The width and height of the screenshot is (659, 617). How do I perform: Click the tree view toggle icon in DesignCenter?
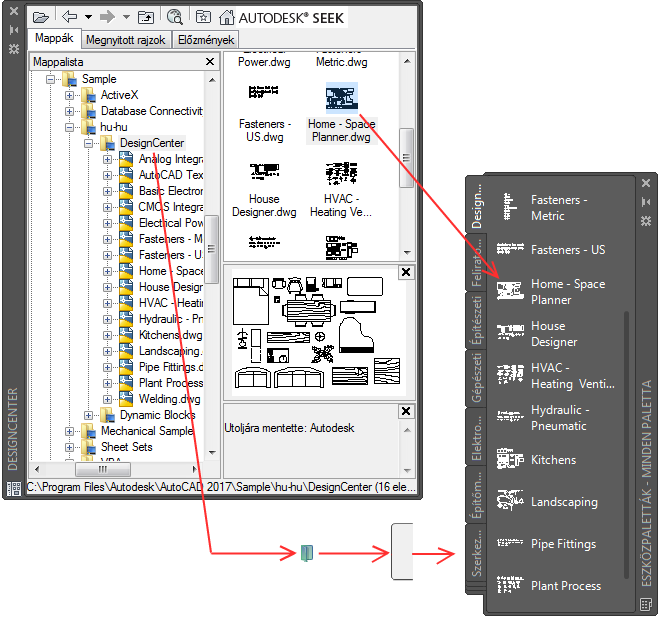click(14, 489)
